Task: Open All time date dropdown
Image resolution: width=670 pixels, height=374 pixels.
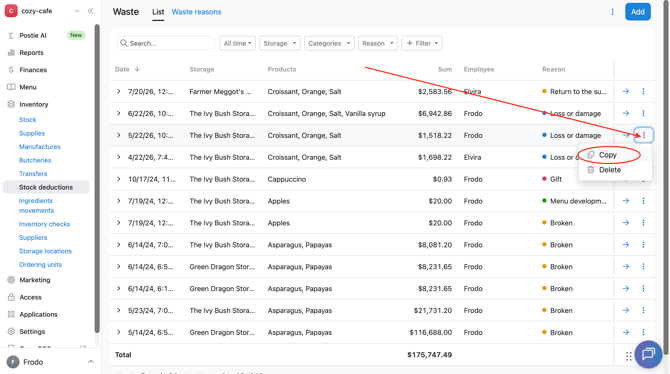Action: 237,43
